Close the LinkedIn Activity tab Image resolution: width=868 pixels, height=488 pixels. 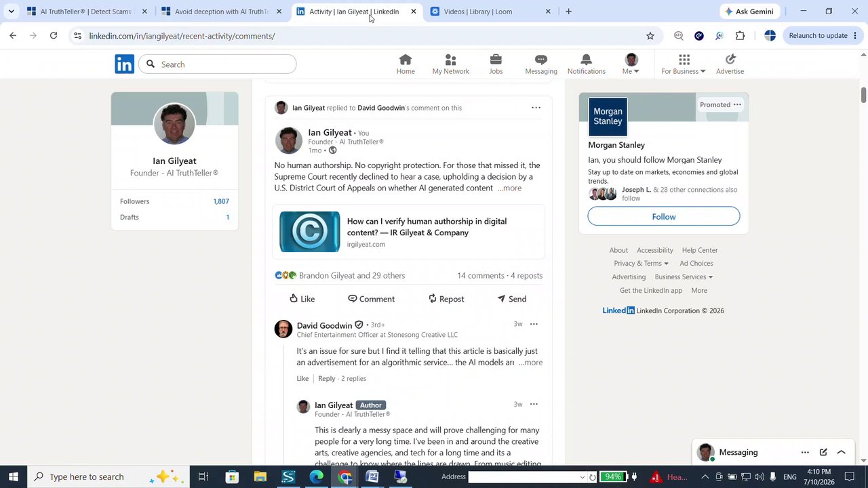(x=414, y=12)
